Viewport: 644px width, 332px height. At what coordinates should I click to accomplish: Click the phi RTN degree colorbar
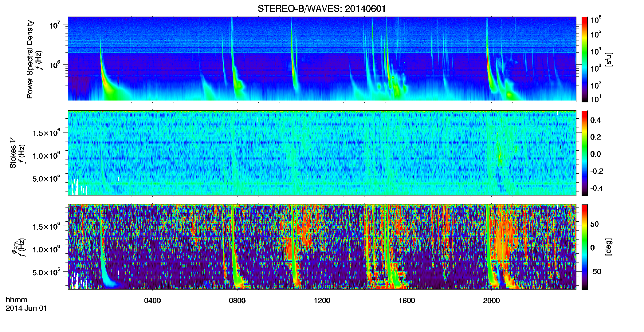585,247
